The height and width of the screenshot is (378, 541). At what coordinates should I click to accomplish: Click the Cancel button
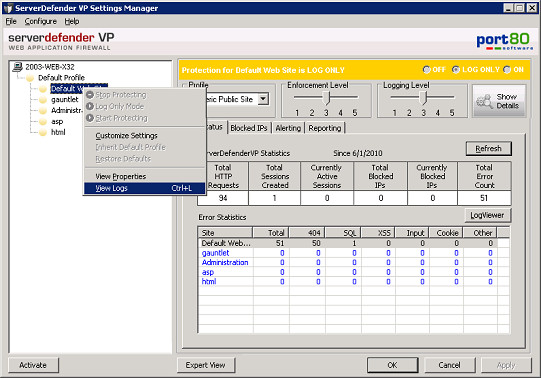[449, 365]
